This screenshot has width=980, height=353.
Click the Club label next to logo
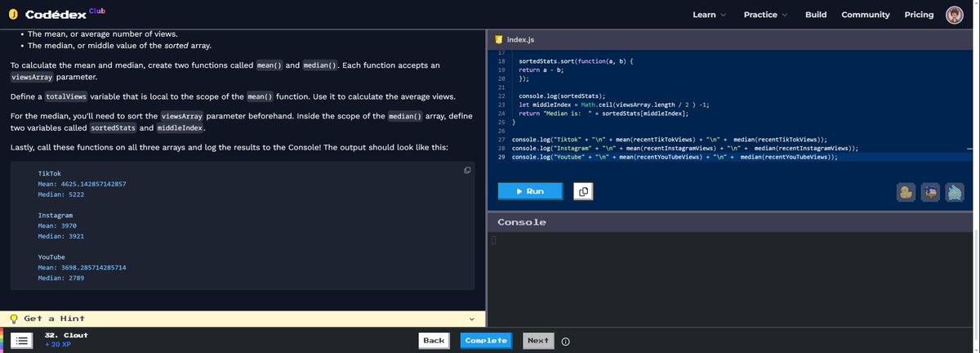click(96, 11)
